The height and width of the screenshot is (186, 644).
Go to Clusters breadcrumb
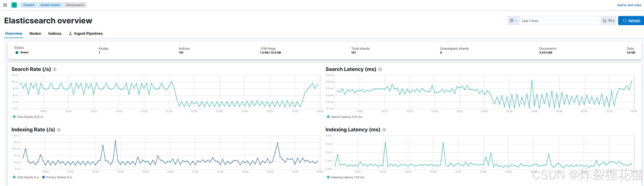tap(29, 5)
